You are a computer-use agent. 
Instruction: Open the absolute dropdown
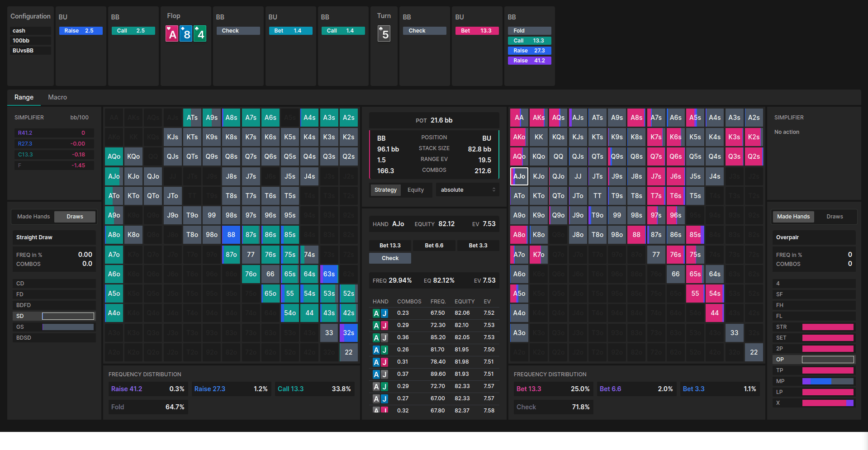467,190
